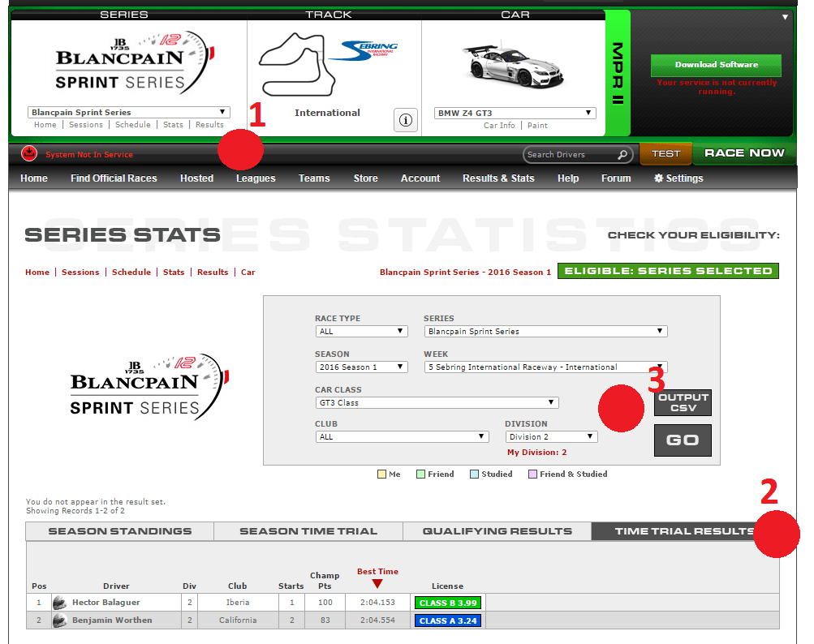Viewport: 814px width, 644px height.
Task: Click driver name Benjamin Worthen
Action: tap(112, 620)
